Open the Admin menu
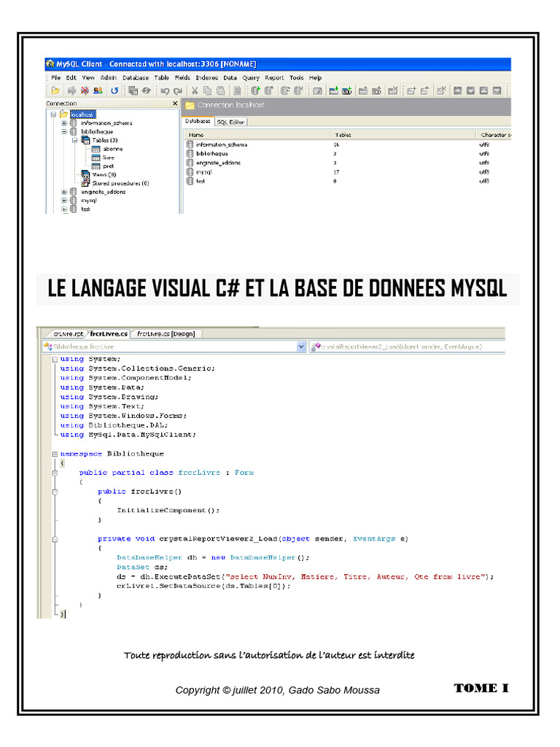Screen dimensions: 560x747 (x=109, y=77)
